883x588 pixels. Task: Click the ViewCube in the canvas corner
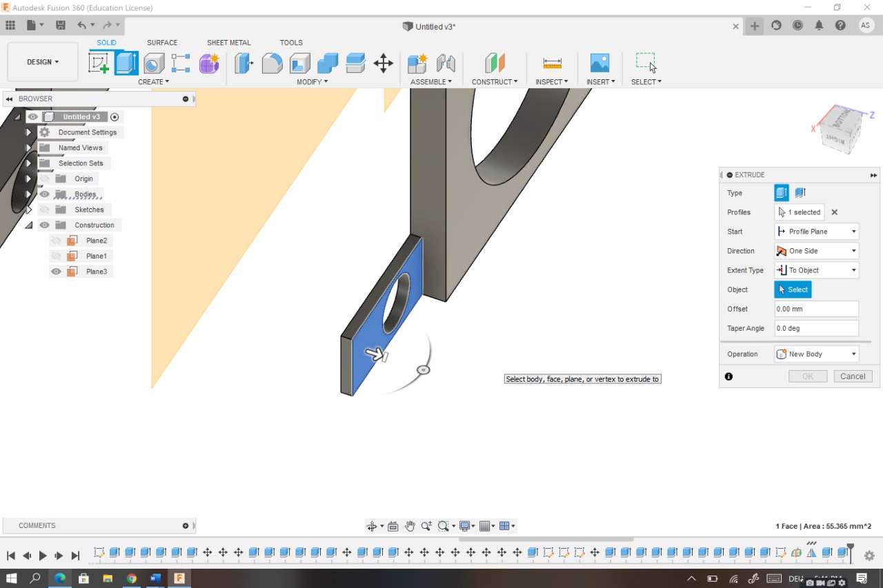coord(842,129)
